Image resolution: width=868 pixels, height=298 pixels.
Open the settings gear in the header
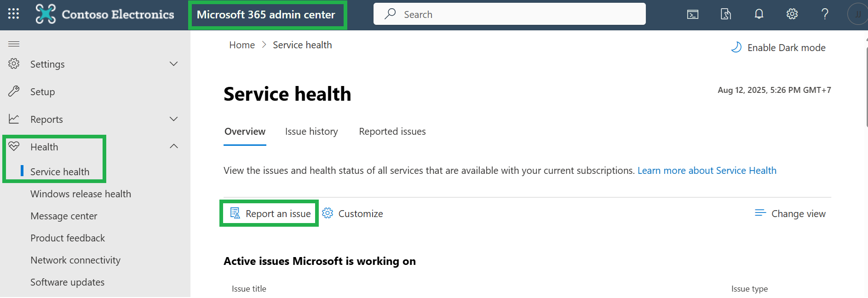(x=792, y=14)
